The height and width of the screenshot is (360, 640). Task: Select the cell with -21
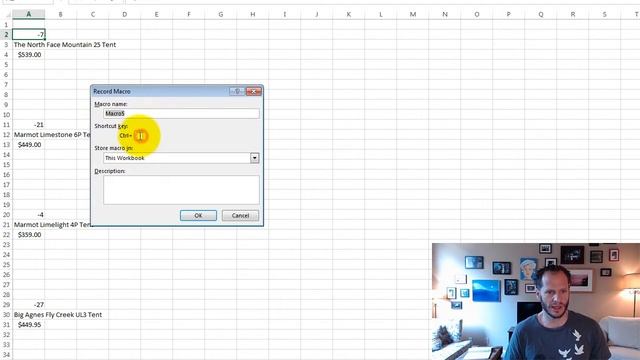pyautogui.click(x=29, y=124)
